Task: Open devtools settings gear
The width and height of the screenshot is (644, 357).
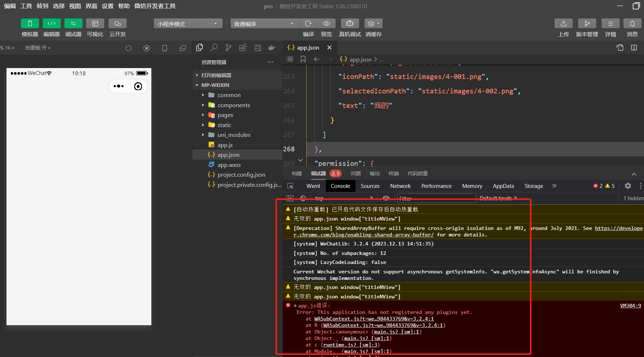Action: (x=628, y=186)
